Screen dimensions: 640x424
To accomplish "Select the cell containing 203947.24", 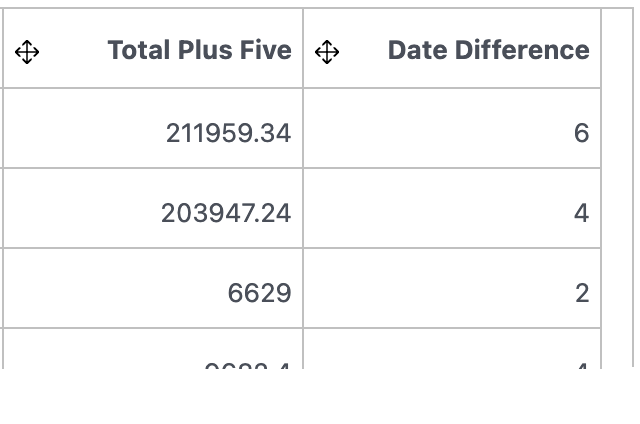I will pyautogui.click(x=153, y=208).
